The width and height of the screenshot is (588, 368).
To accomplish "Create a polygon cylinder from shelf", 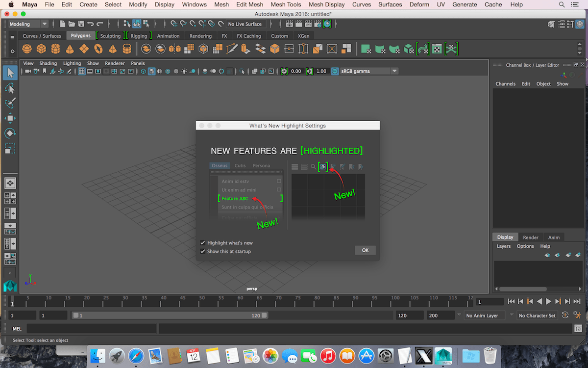I will pos(55,49).
